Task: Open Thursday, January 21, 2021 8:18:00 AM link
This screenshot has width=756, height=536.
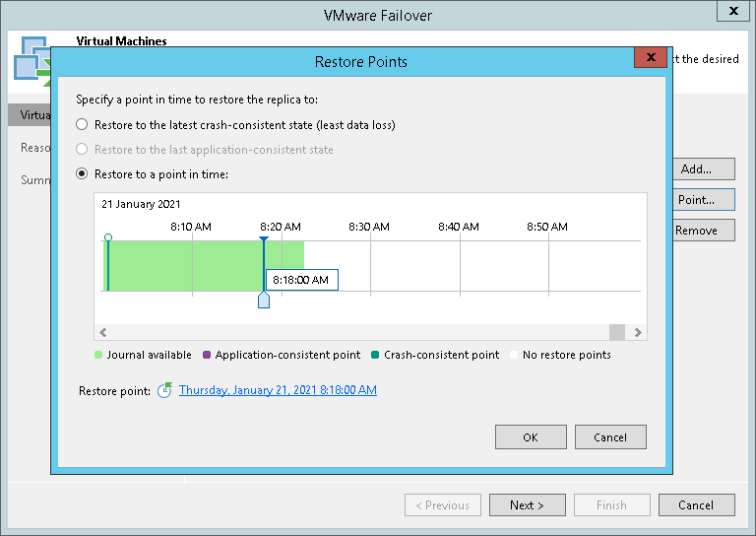Action: [278, 390]
